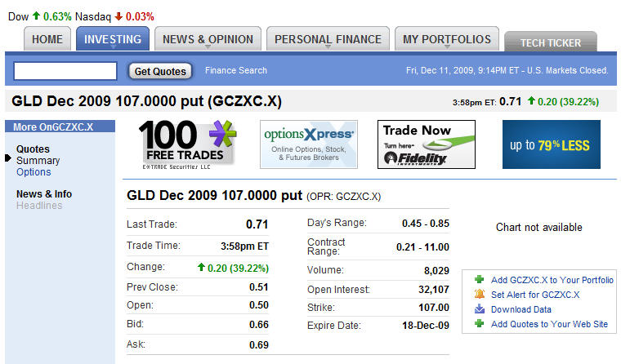Open the Finance Search link
The width and height of the screenshot is (630, 364).
[236, 70]
